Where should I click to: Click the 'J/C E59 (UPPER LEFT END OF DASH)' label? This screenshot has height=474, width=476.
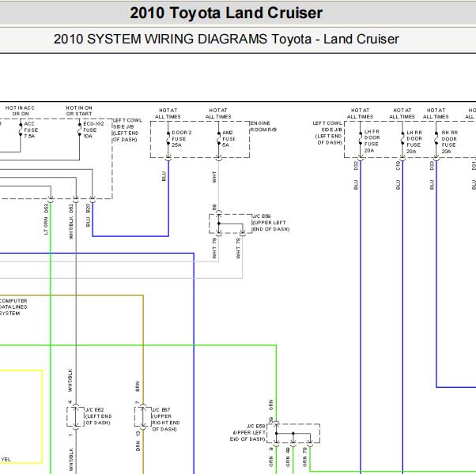coord(270,223)
